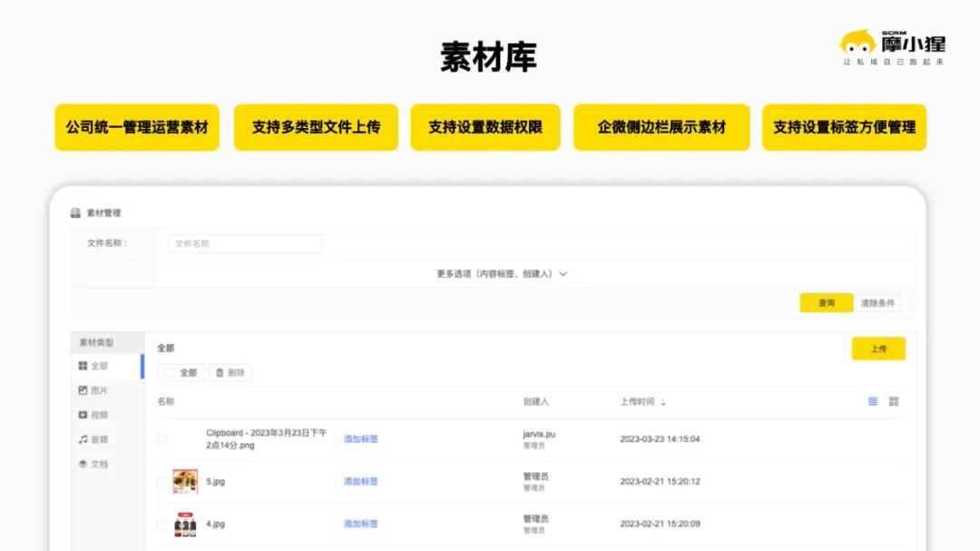The image size is (980, 551).
Task: Select the 图片 category icon in sidebar
Action: (81, 389)
